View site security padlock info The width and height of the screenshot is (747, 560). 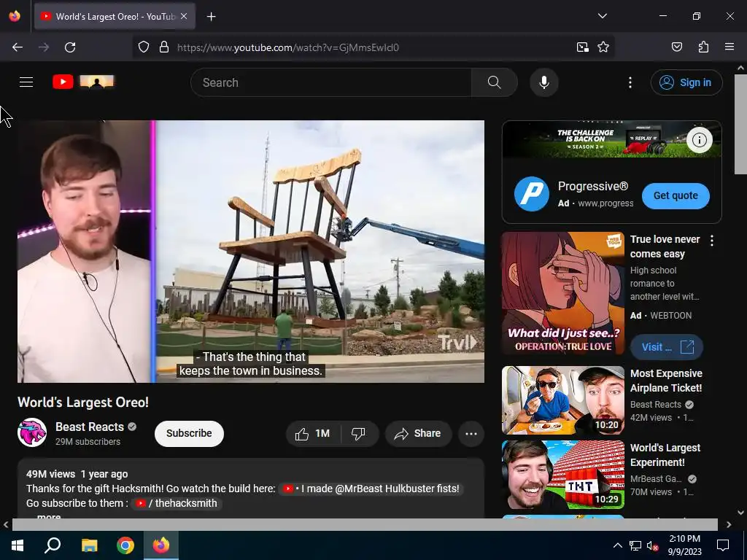click(164, 47)
